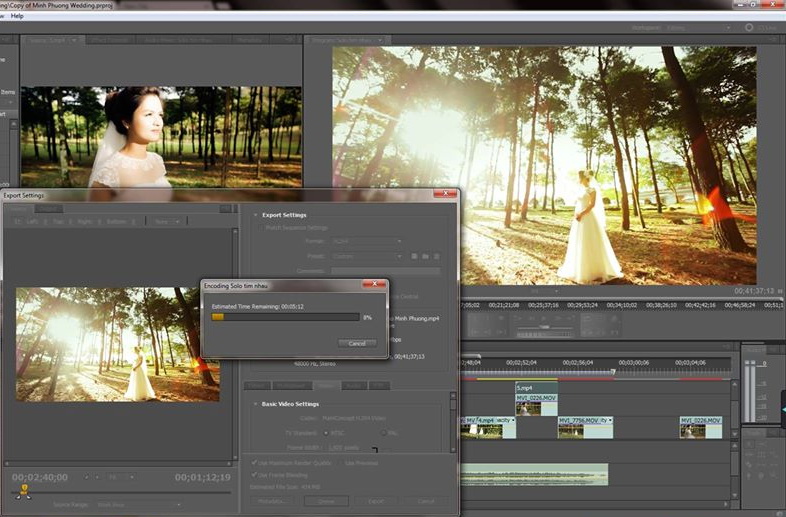Click play in the Program monitor transport
The height and width of the screenshot is (517, 786).
pos(544,319)
